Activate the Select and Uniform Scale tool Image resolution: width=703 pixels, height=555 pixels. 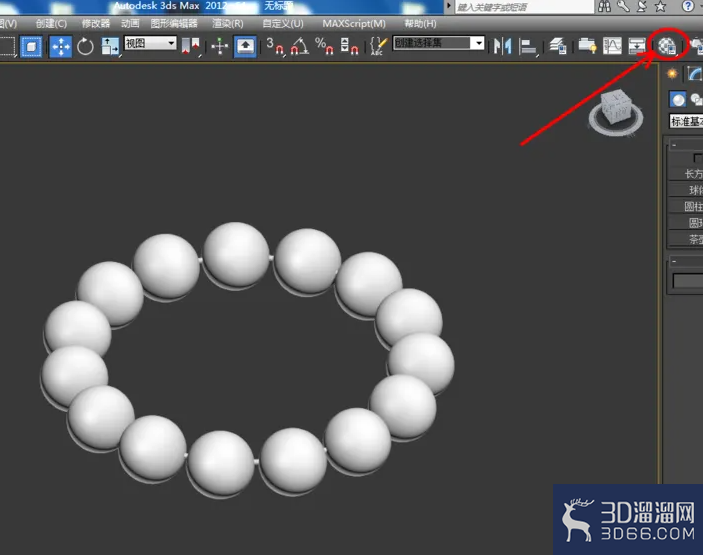[x=110, y=46]
